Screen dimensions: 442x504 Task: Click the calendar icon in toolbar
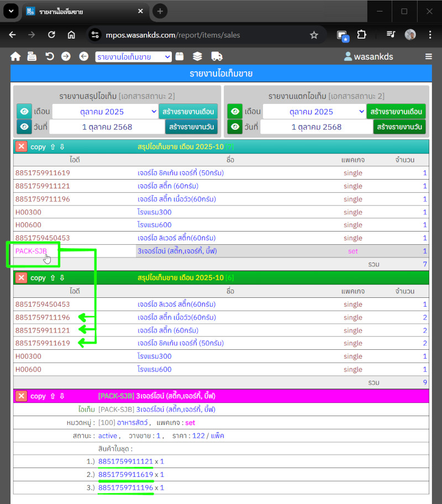click(x=179, y=56)
